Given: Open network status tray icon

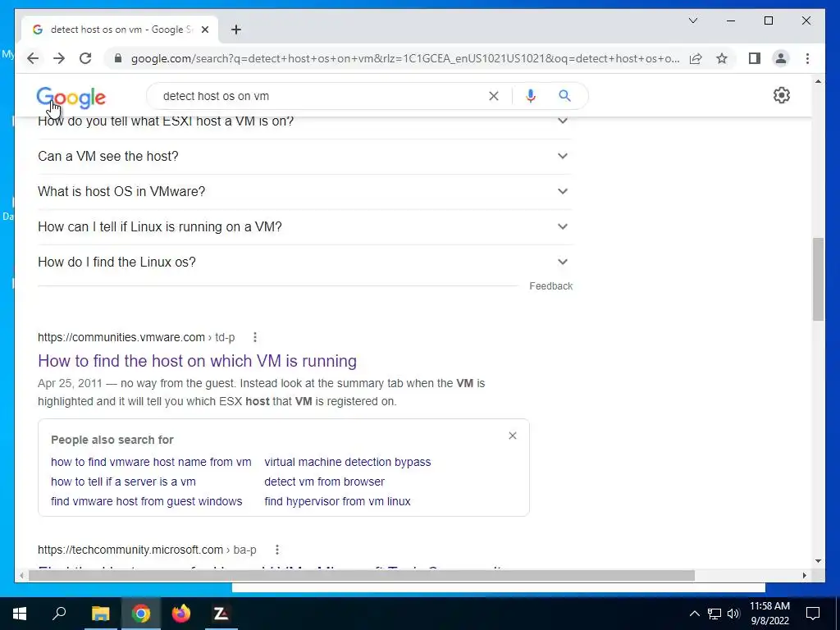Looking at the screenshot, I should coord(714,614).
